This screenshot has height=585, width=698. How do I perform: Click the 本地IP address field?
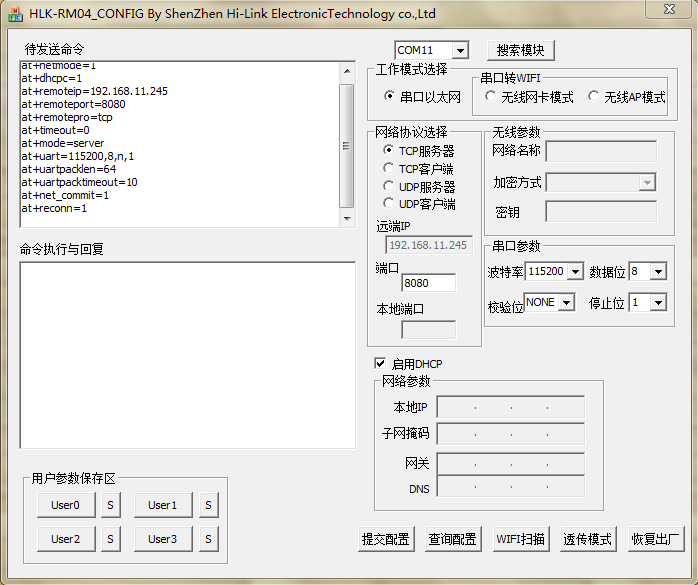511,407
